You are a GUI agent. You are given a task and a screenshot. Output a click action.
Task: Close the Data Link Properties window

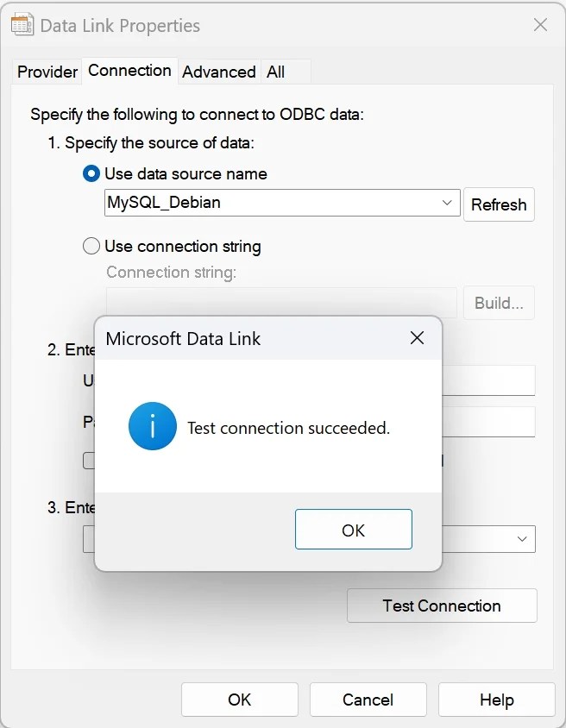[x=540, y=25]
